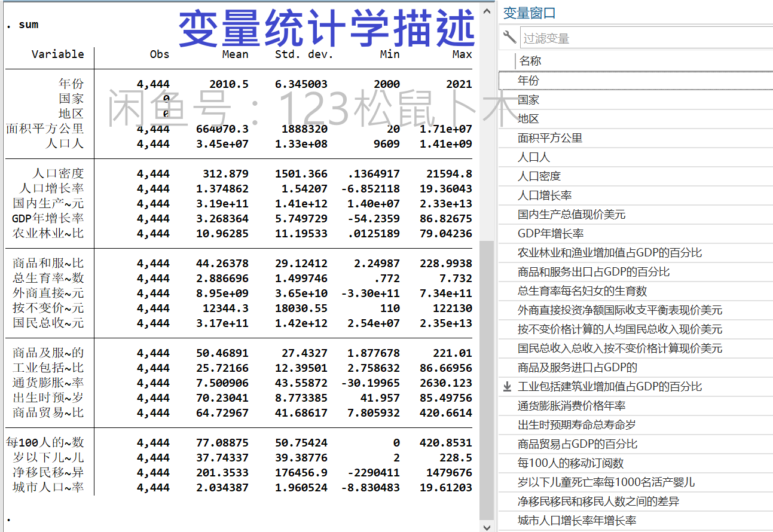The image size is (773, 532).
Task: Click the Max column header in results table
Action: 462,54
